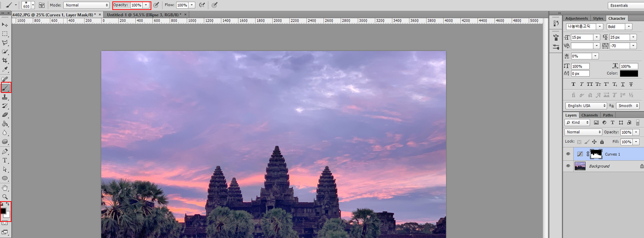This screenshot has width=644, height=238.
Task: Select the Zoom tool
Action: point(5,197)
